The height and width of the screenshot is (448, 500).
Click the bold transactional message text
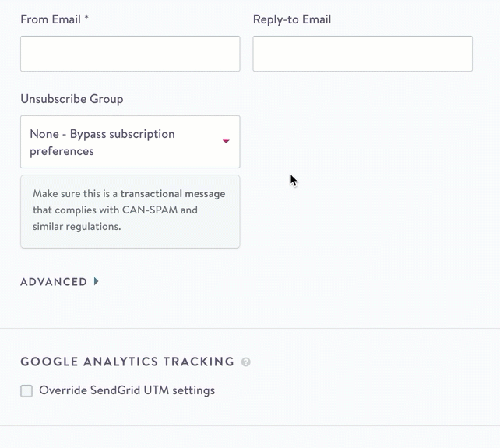click(x=173, y=194)
